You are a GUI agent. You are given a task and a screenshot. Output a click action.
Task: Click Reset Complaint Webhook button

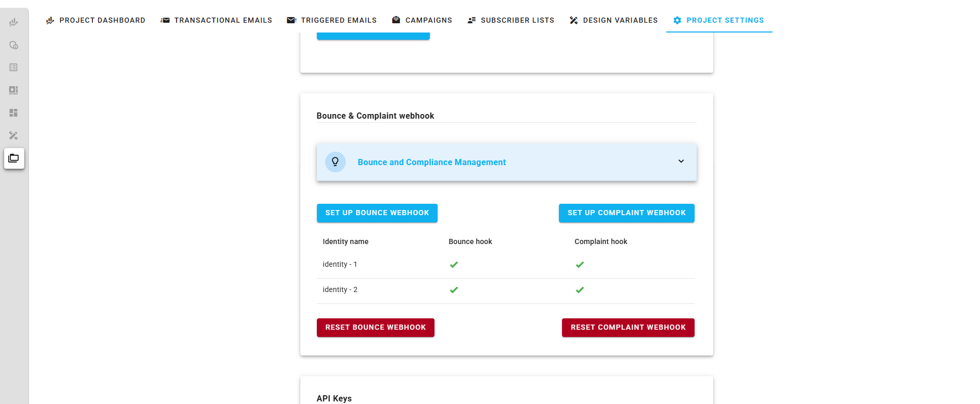tap(628, 328)
